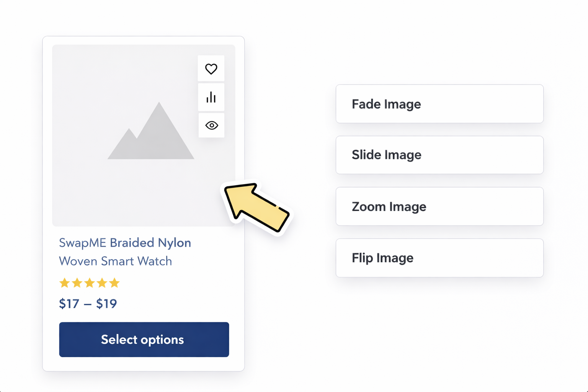The width and height of the screenshot is (588, 392).
Task: Choose the Slide Image effect option
Action: pos(439,155)
